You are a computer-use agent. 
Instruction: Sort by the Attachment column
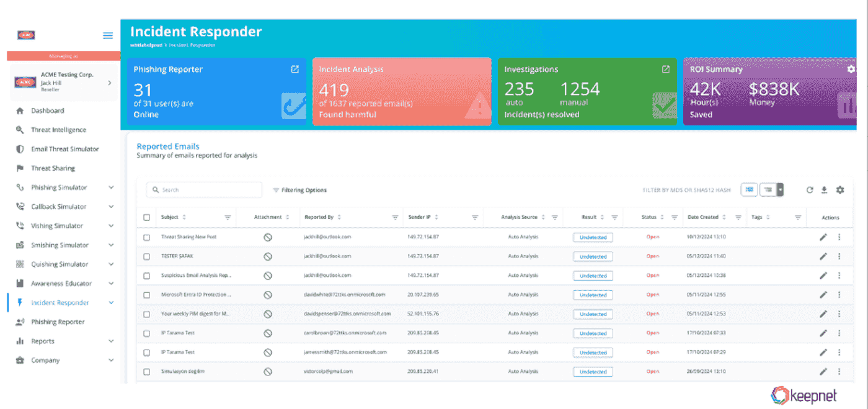(288, 217)
